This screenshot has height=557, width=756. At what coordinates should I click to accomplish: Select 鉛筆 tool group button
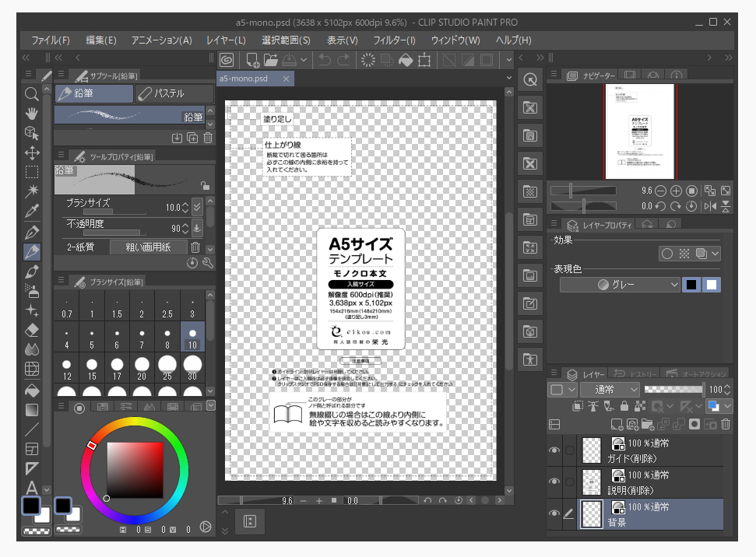pyautogui.click(x=94, y=93)
